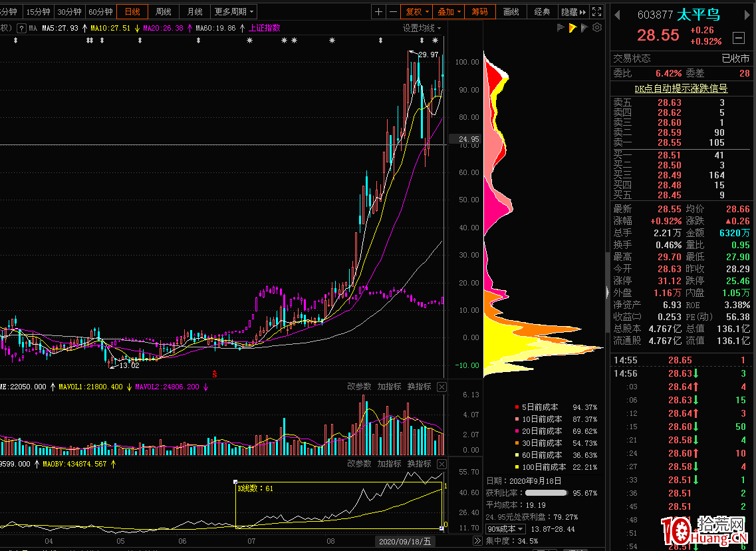
Task: Select the 买三 28.49 order row
Action: 682,175
